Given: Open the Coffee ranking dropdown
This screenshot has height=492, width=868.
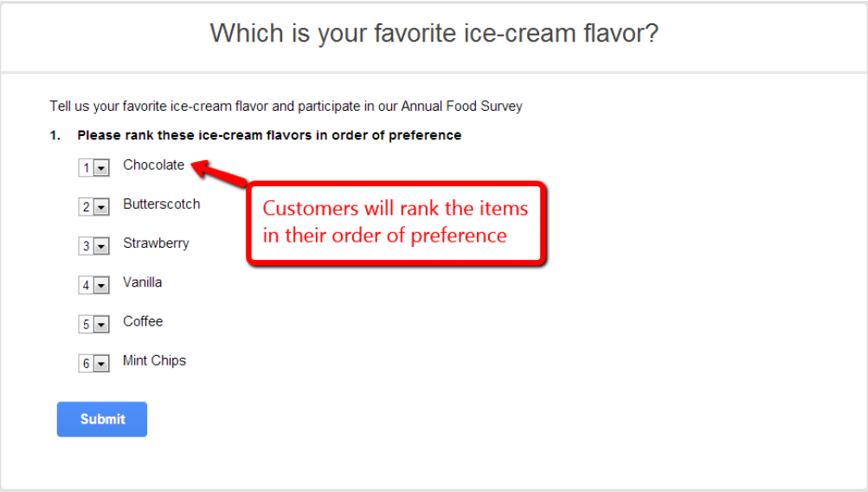Looking at the screenshot, I should pos(93,324).
